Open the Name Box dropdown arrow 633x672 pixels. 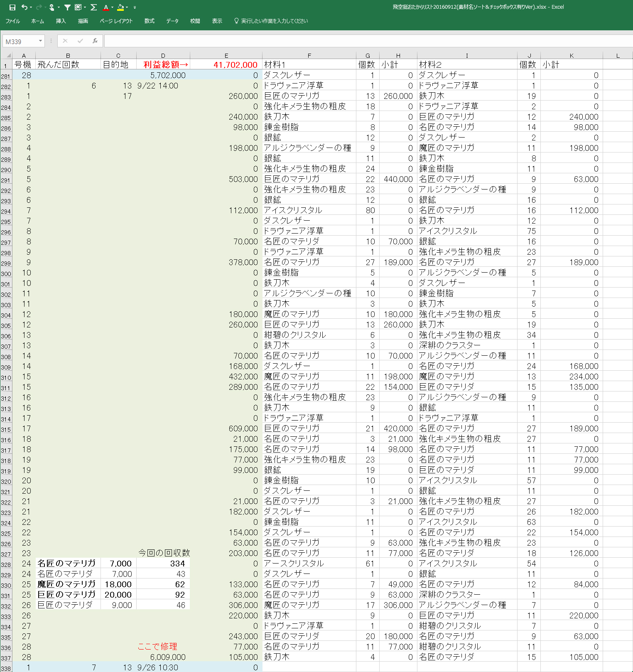click(40, 41)
